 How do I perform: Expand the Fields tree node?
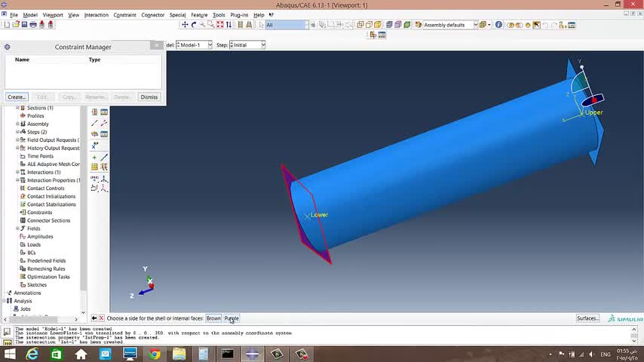pyautogui.click(x=17, y=229)
